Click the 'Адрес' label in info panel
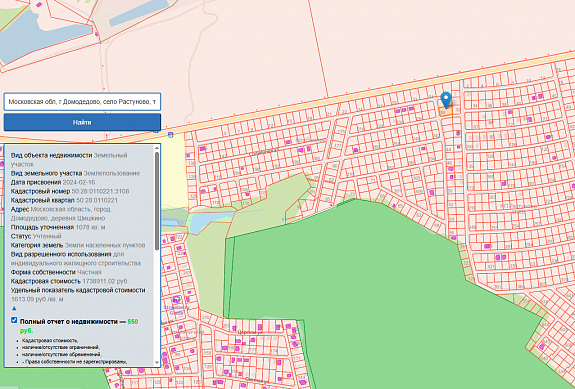The height and width of the screenshot is (389, 575). [x=20, y=209]
